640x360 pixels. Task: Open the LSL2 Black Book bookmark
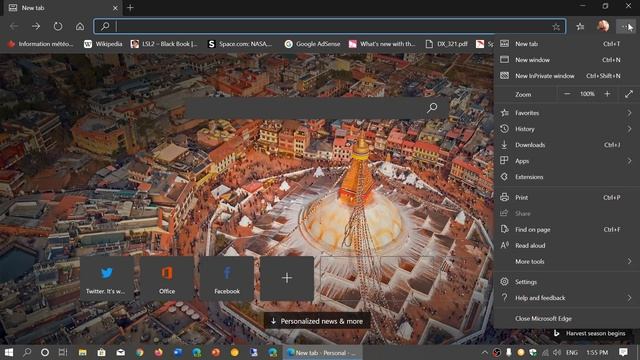[164, 44]
